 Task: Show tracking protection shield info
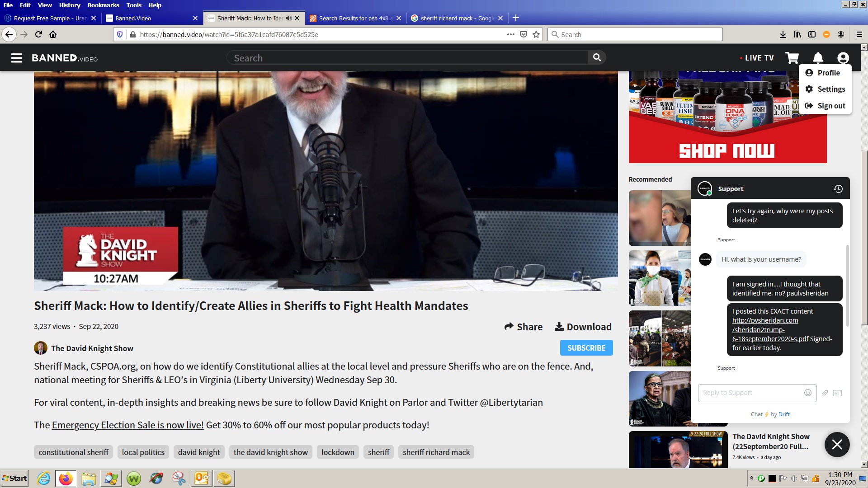(120, 34)
